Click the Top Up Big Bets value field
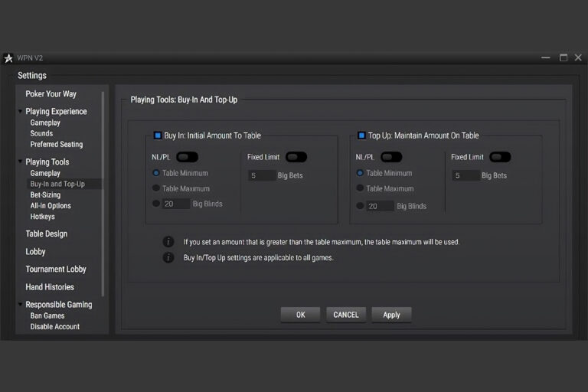The height and width of the screenshot is (392, 588). click(465, 175)
